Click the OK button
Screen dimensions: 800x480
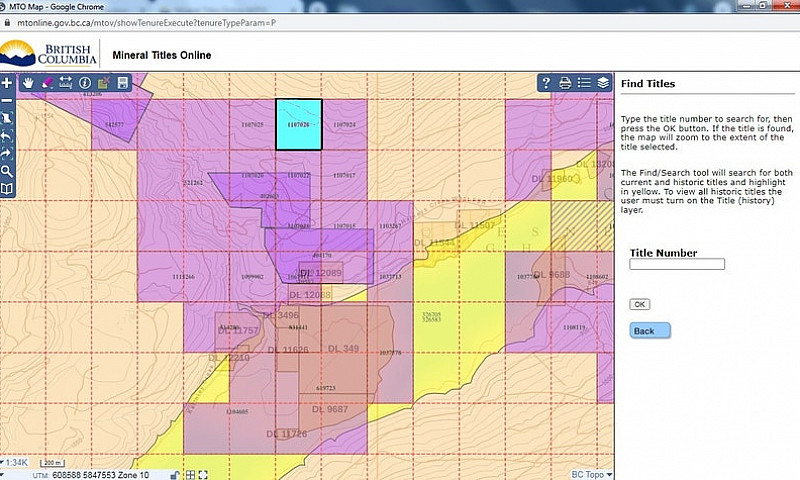point(639,305)
